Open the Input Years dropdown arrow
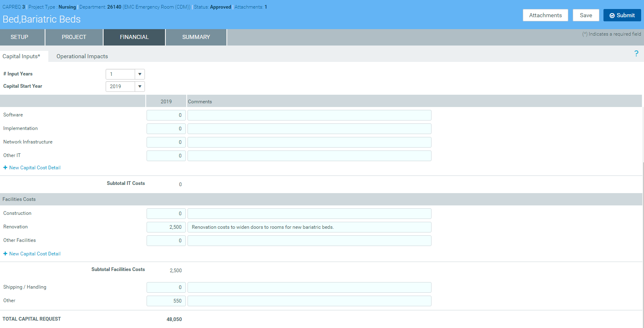 [140, 74]
